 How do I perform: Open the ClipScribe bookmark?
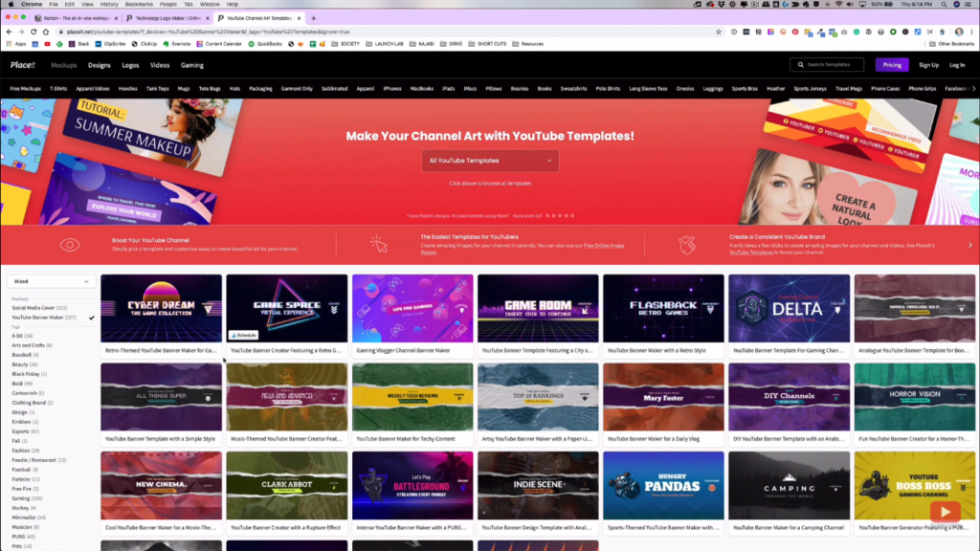pyautogui.click(x=110, y=44)
